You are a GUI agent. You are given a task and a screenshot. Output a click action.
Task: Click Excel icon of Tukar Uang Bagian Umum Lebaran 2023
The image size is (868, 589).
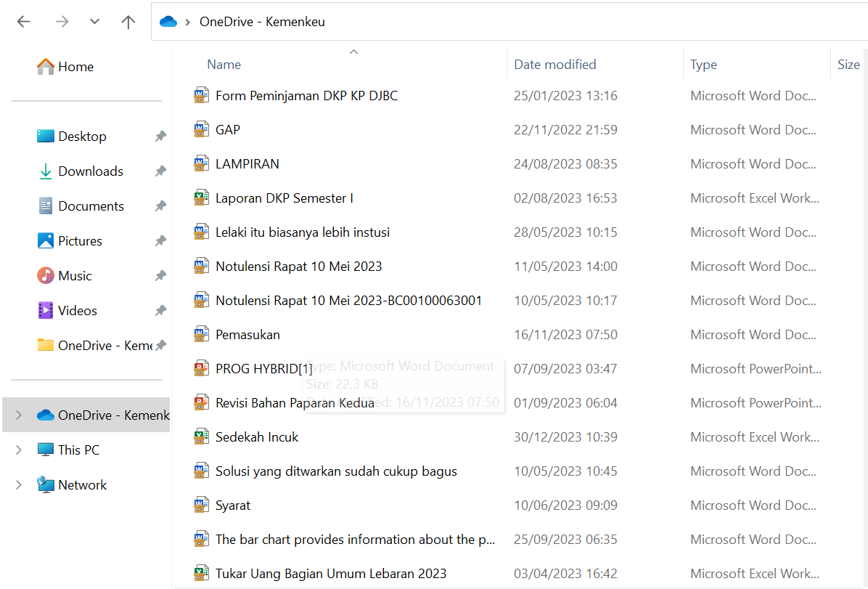tap(201, 574)
